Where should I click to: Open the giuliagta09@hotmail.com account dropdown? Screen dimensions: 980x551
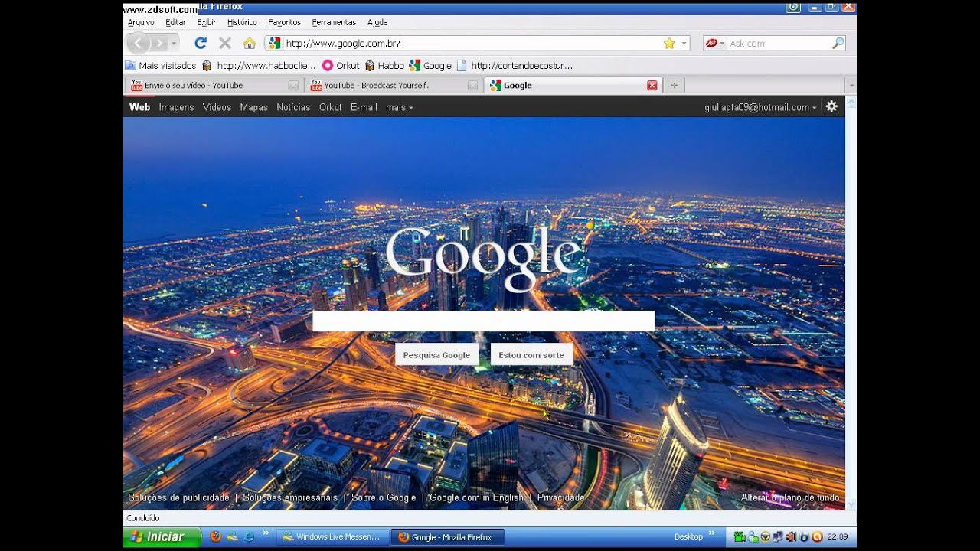coord(760,107)
